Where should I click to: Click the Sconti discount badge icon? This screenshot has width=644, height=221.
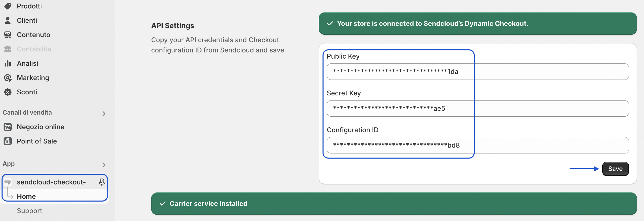pos(8,92)
